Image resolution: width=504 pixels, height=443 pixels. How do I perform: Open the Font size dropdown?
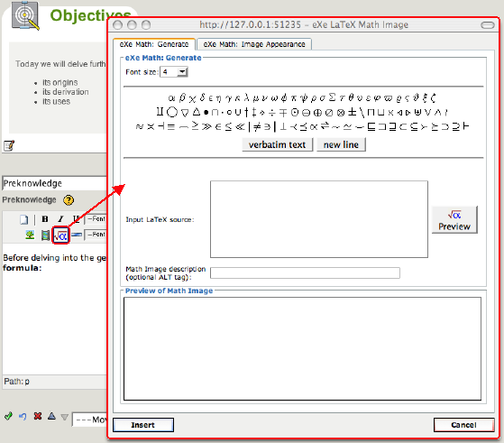[174, 72]
